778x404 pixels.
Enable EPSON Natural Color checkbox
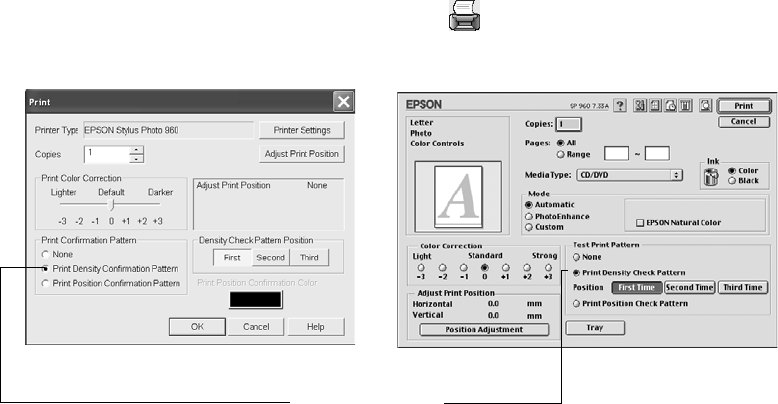[640, 223]
